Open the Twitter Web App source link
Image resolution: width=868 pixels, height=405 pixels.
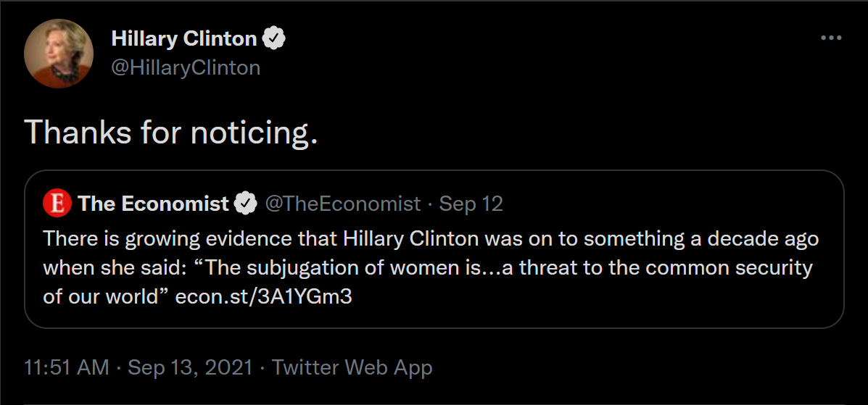[x=352, y=367]
